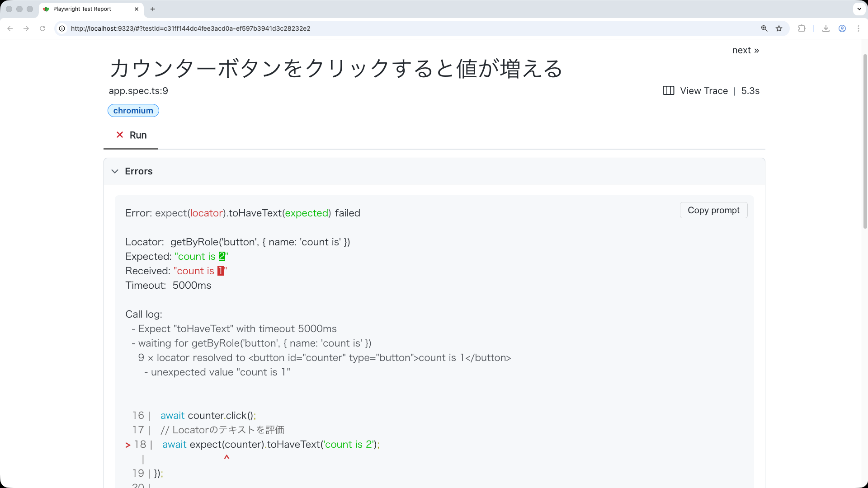Open the View Trace icon next to the duration
Image resolution: width=868 pixels, height=488 pixels.
668,90
